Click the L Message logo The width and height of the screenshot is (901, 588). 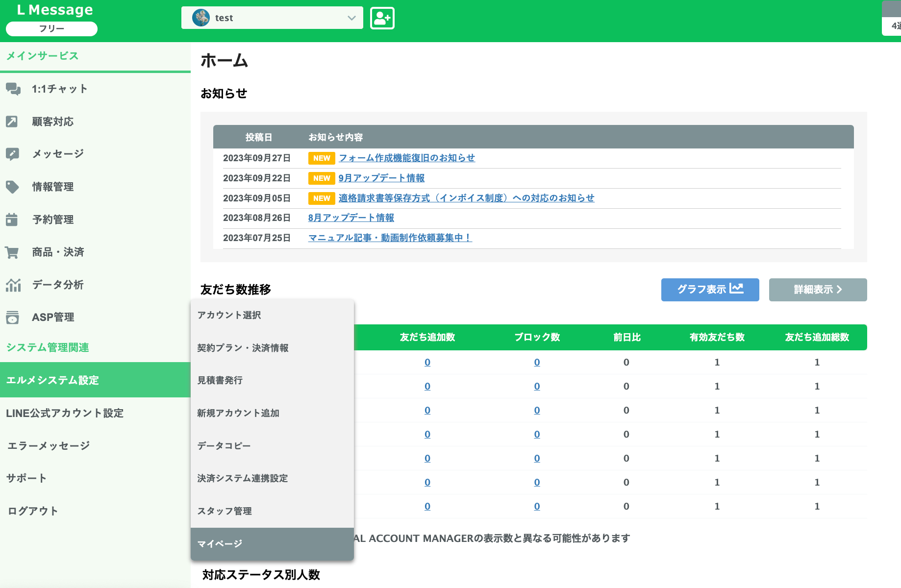click(x=55, y=10)
